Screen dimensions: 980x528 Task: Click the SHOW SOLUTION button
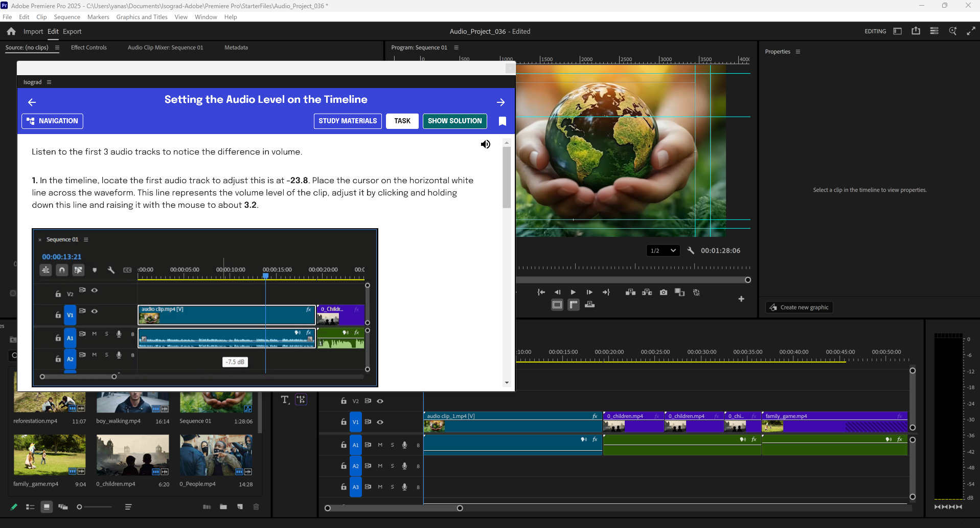coord(455,121)
